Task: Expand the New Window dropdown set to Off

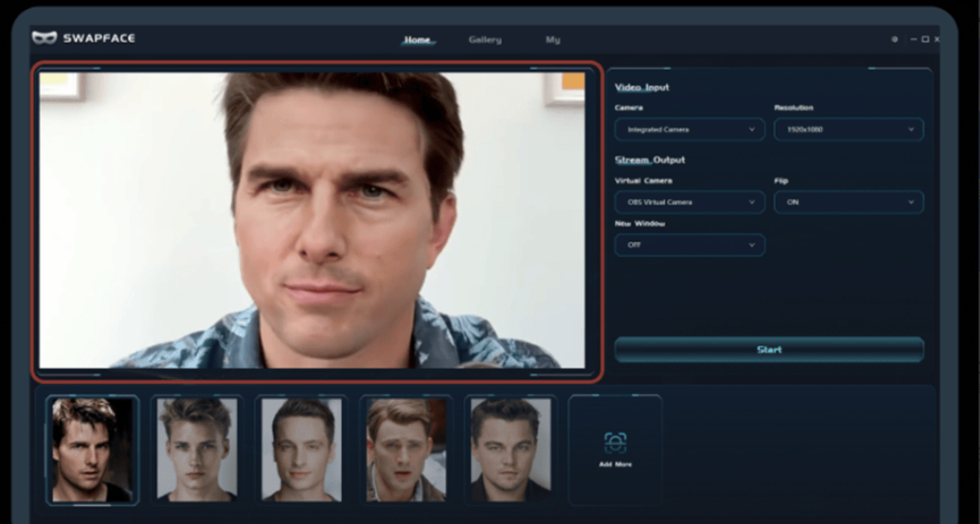Action: coord(690,245)
